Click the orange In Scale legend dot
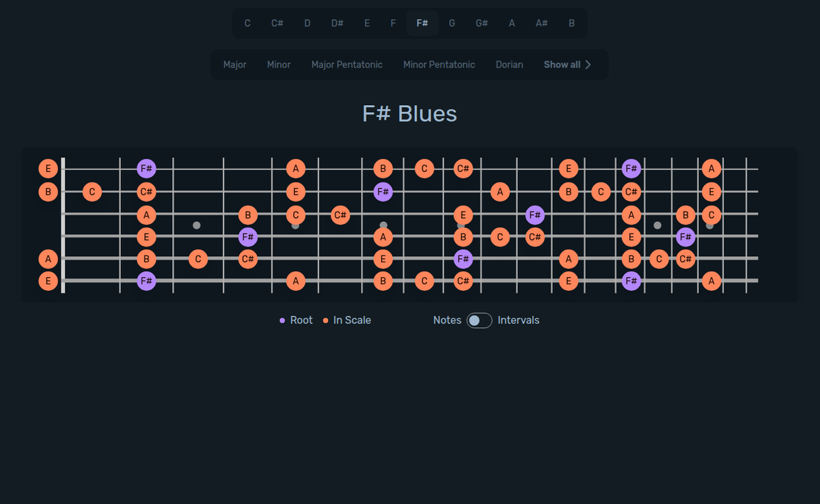820x504 pixels. coord(326,320)
